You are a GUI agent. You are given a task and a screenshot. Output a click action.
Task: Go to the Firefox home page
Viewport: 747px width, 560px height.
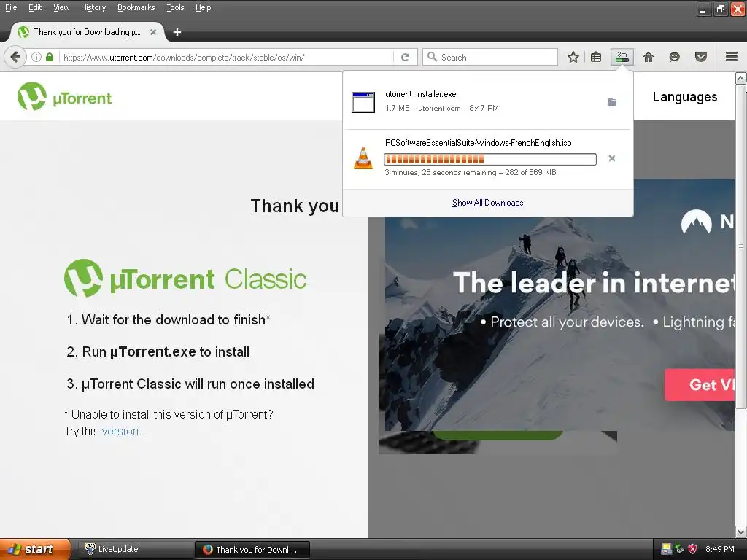(649, 57)
